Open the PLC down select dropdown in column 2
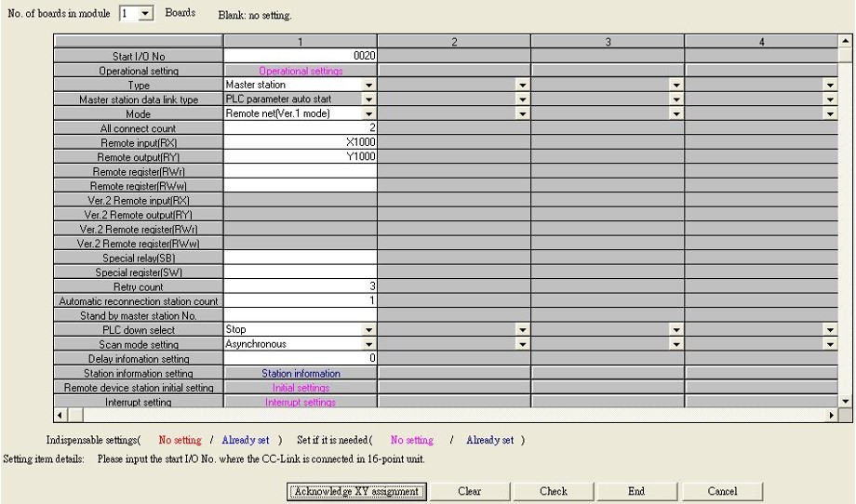This screenshot has width=856, height=504. tap(523, 330)
